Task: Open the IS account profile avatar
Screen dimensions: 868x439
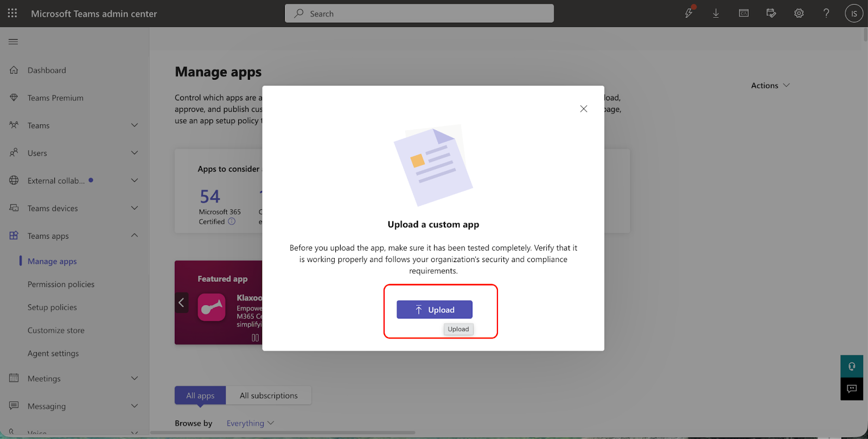Action: coord(854,14)
